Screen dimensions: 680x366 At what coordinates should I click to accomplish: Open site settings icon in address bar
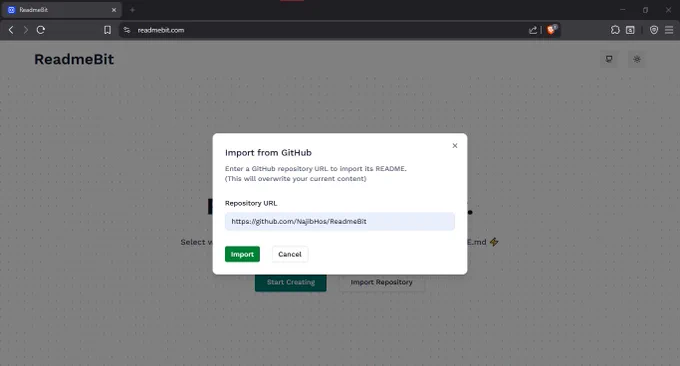(x=127, y=30)
